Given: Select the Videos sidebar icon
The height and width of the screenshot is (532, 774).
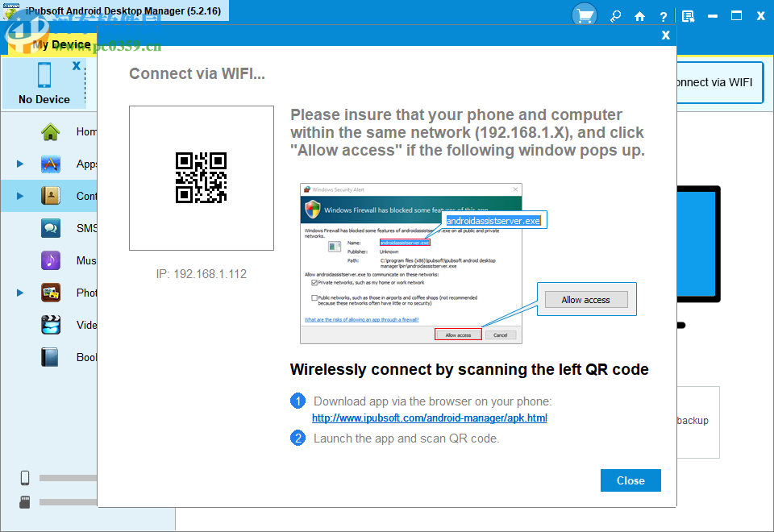Looking at the screenshot, I should (x=50, y=325).
